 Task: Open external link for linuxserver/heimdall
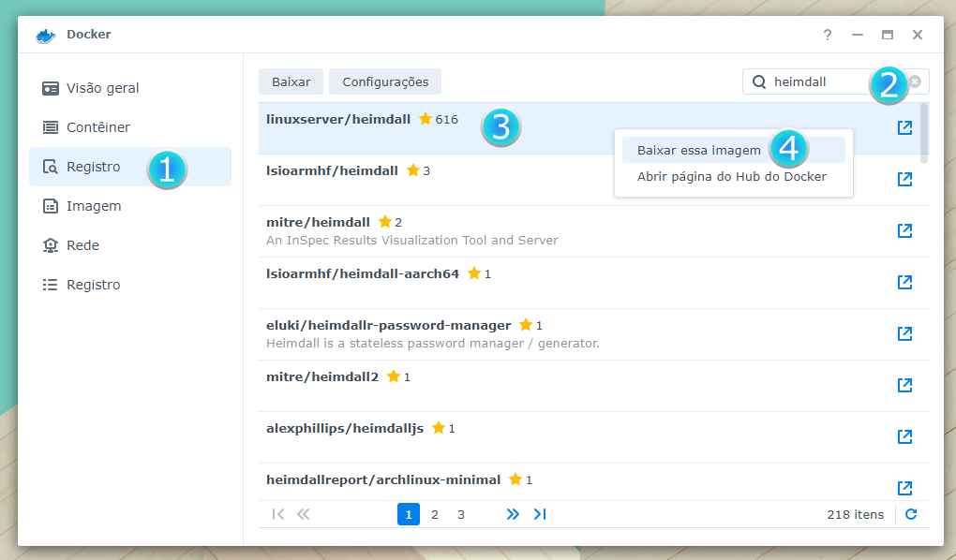904,127
